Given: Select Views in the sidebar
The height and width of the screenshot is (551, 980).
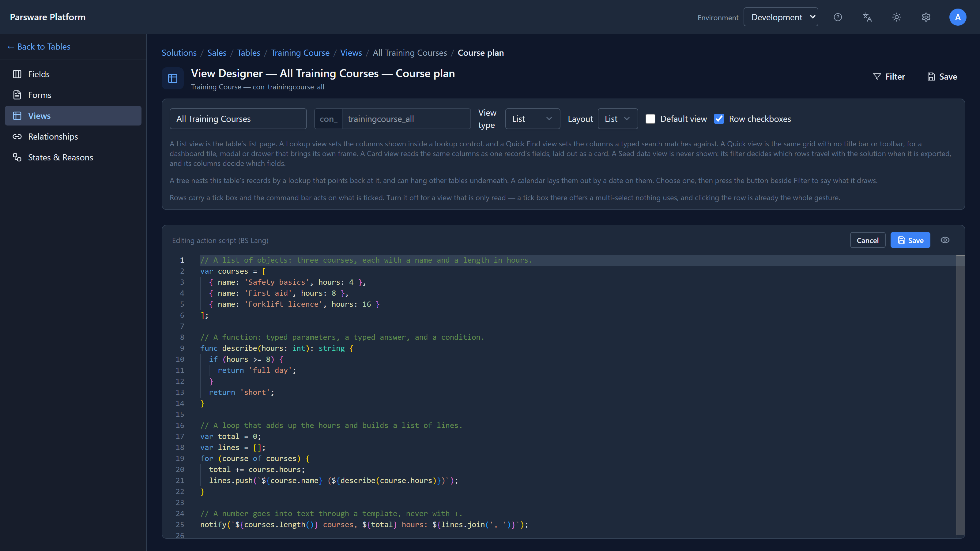Looking at the screenshot, I should pos(73,116).
